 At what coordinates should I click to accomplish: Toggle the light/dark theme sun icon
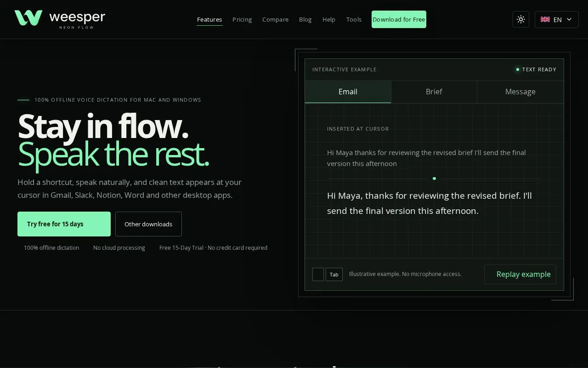pos(521,19)
